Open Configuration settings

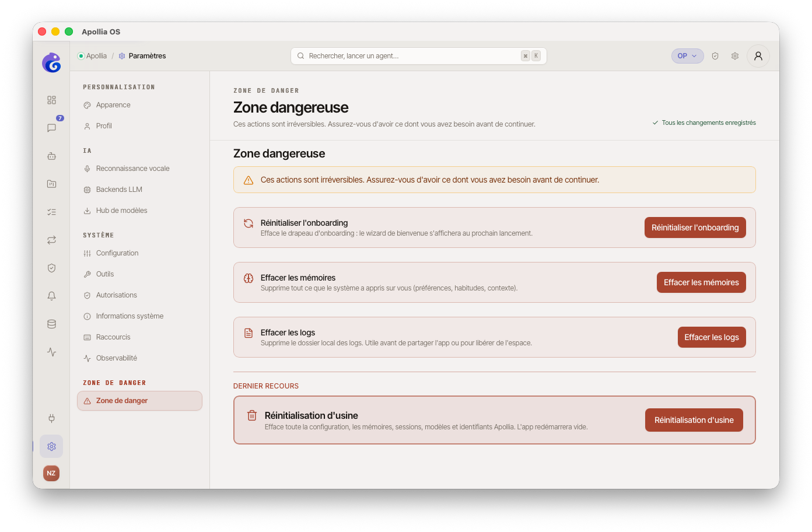click(139, 253)
